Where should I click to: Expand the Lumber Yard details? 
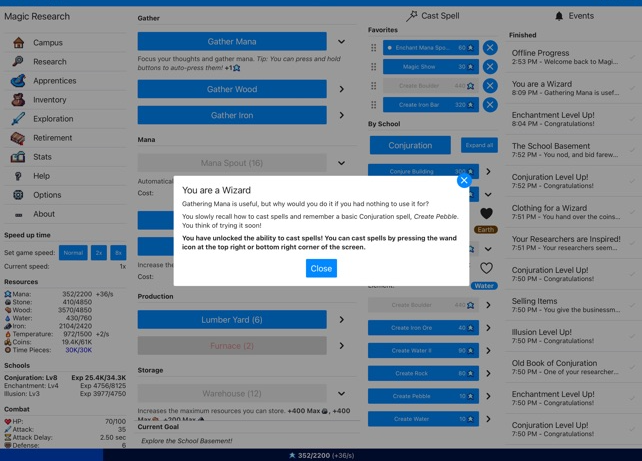341,320
